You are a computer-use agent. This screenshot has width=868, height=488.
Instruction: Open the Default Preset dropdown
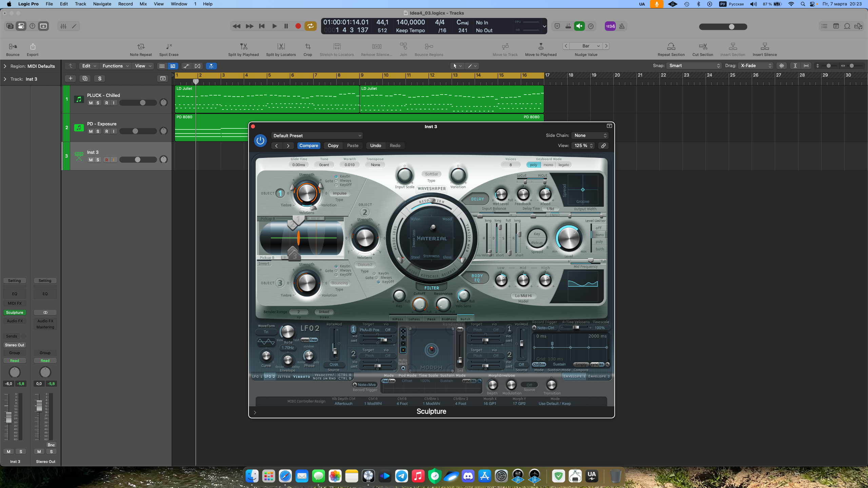click(x=317, y=136)
